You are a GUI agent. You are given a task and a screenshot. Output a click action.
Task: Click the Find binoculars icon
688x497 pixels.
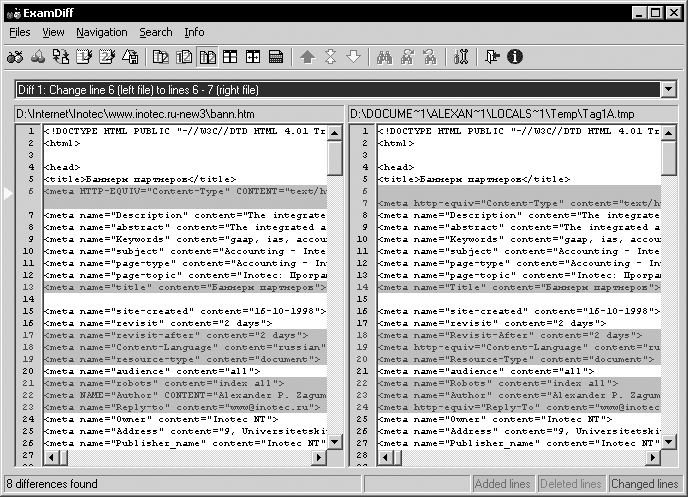click(x=384, y=57)
